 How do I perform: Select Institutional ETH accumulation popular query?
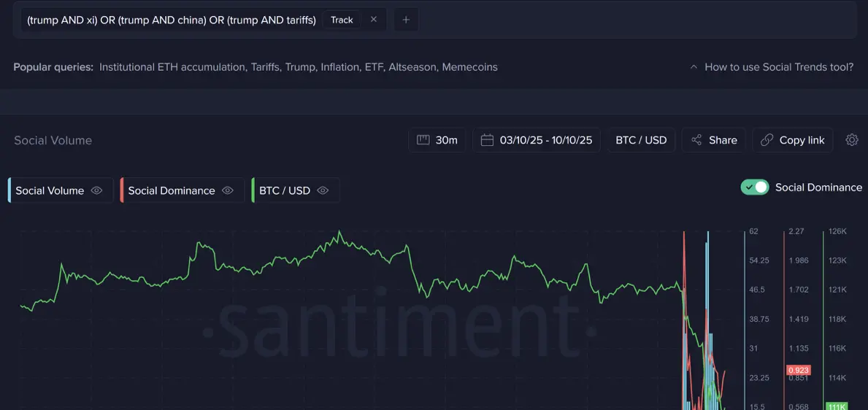tap(172, 67)
